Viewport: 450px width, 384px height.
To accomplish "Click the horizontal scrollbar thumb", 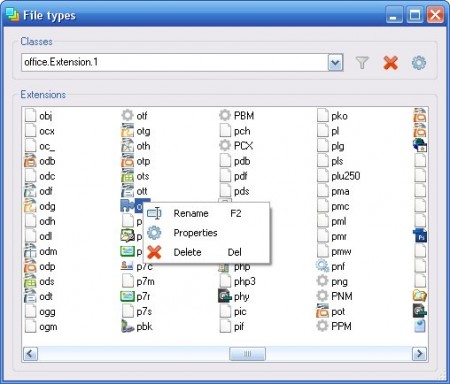I will 247,354.
